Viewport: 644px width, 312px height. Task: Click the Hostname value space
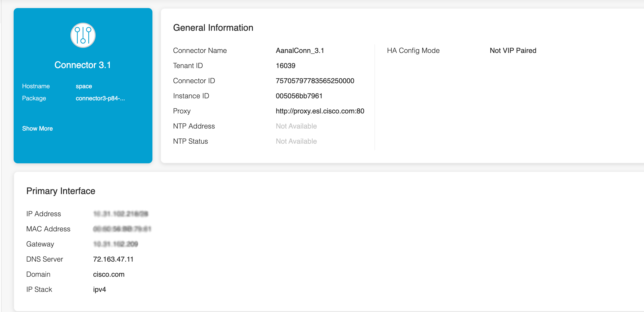point(84,86)
